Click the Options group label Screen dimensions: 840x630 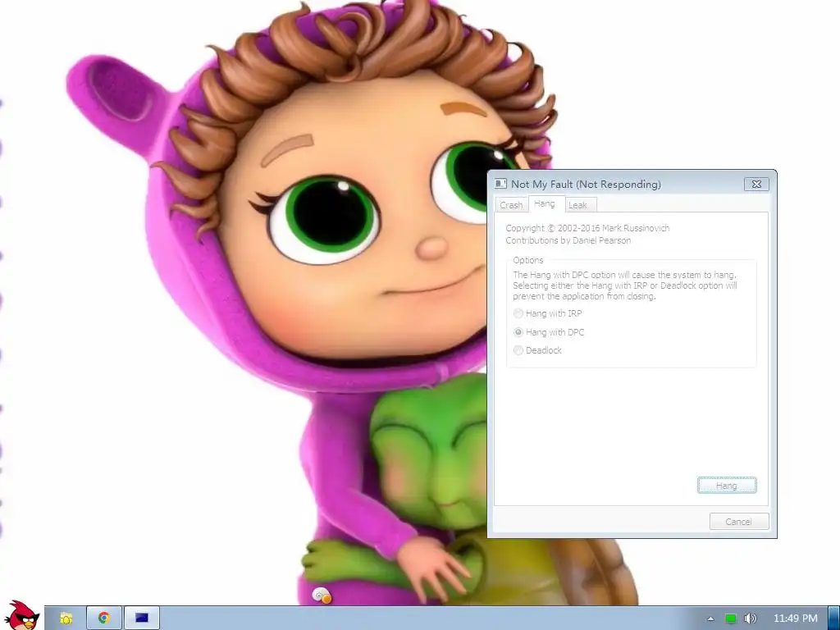(x=528, y=260)
